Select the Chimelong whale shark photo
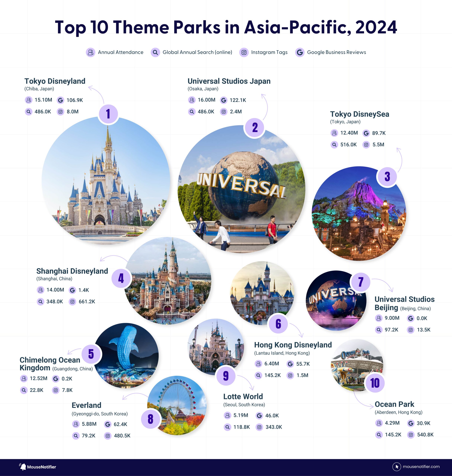452x476 pixels. click(126, 356)
